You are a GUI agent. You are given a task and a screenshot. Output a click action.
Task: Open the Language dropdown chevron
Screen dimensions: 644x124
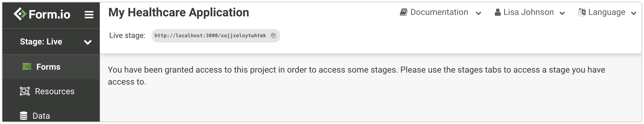click(x=633, y=13)
